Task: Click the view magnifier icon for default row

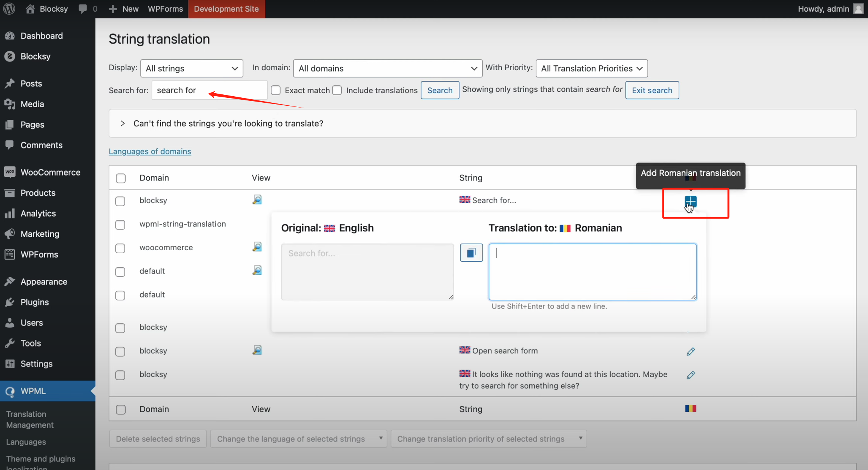Action: pos(257,270)
